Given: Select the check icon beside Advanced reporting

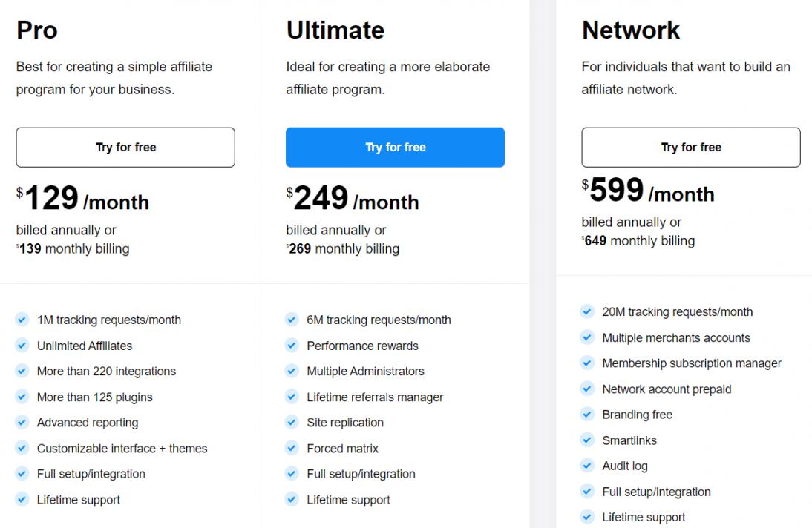Looking at the screenshot, I should [x=22, y=423].
